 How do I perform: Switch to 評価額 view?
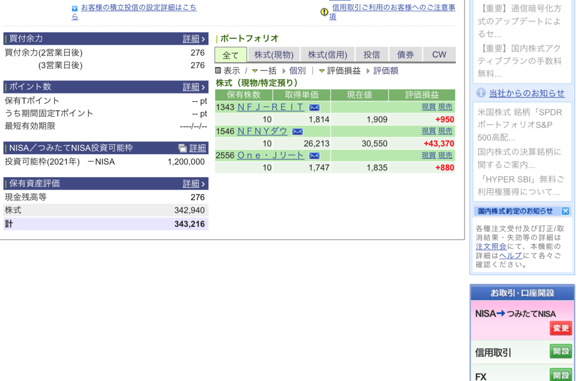[x=386, y=71]
